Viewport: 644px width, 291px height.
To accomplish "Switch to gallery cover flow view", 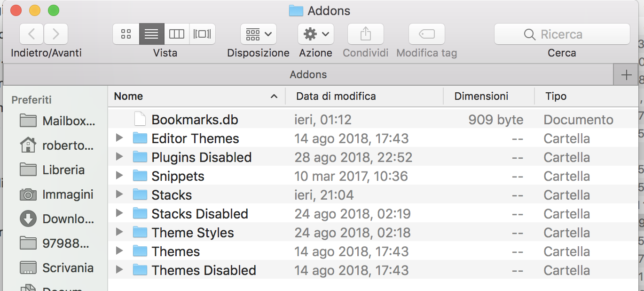I will (203, 34).
